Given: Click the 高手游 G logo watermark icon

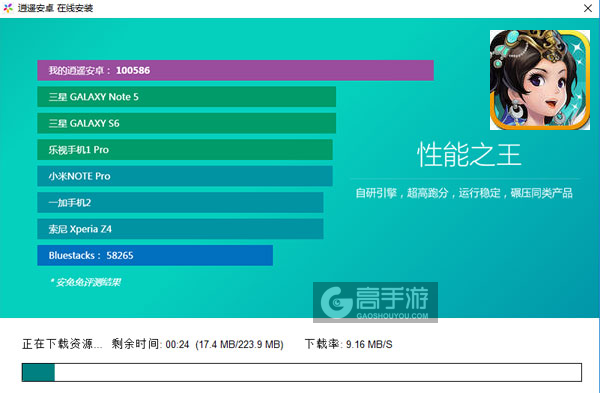Looking at the screenshot, I should pos(337,302).
